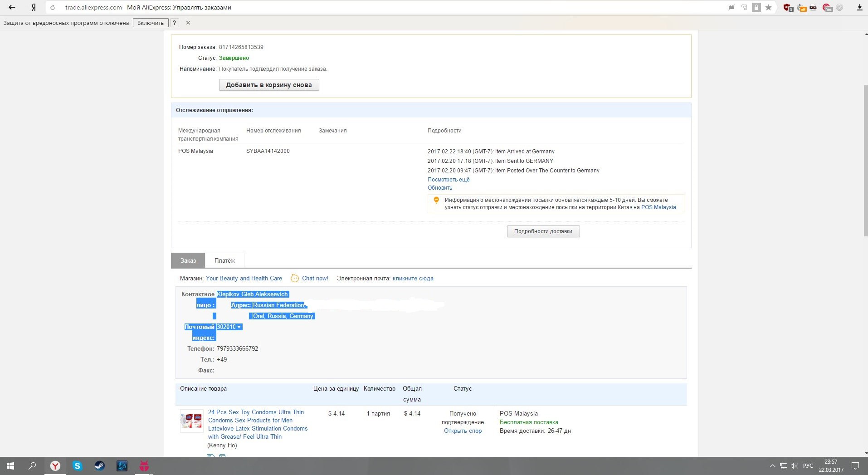
Task: Click the network tray icon
Action: point(784,466)
